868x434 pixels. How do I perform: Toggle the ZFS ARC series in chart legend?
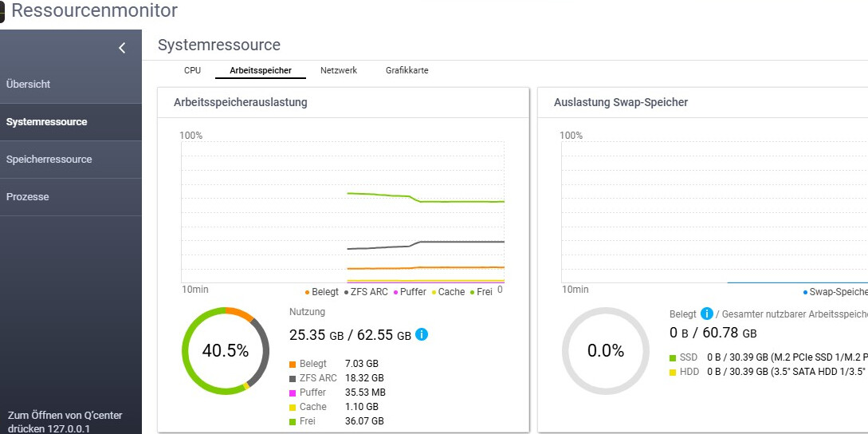click(x=366, y=292)
